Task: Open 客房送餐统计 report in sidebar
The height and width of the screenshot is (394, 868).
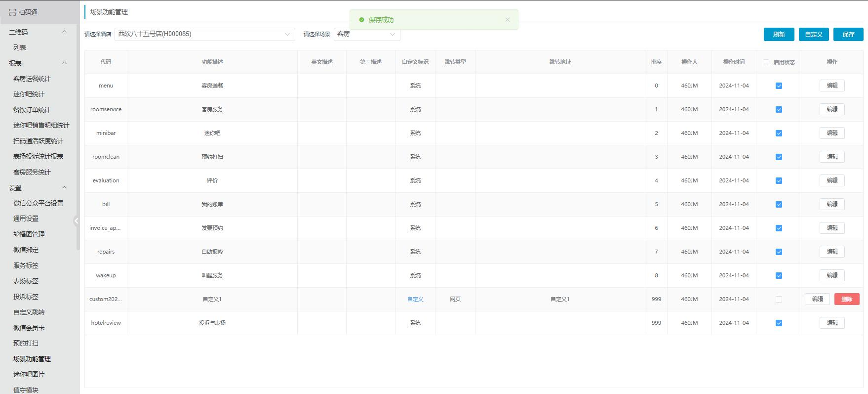Action: pyautogui.click(x=32, y=79)
